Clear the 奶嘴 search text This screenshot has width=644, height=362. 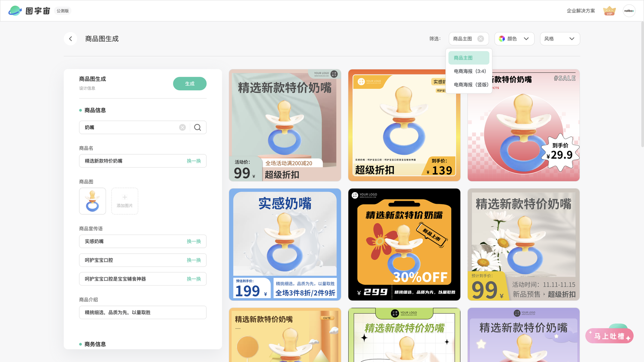(182, 127)
